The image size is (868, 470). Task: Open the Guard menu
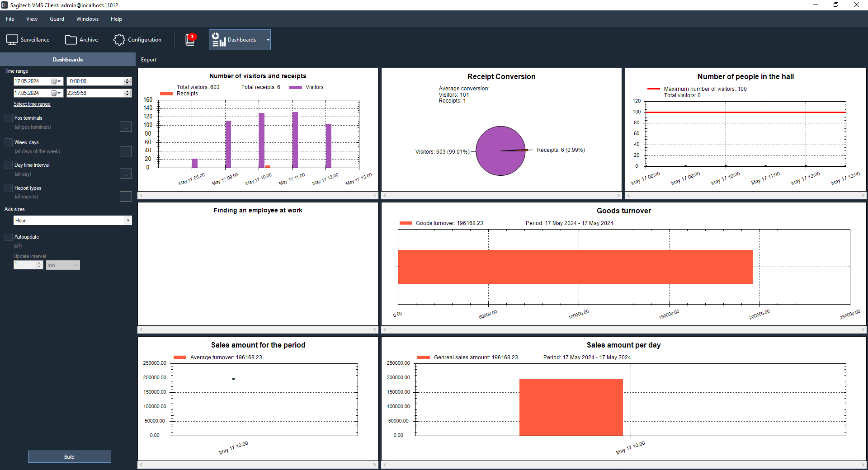pos(57,19)
